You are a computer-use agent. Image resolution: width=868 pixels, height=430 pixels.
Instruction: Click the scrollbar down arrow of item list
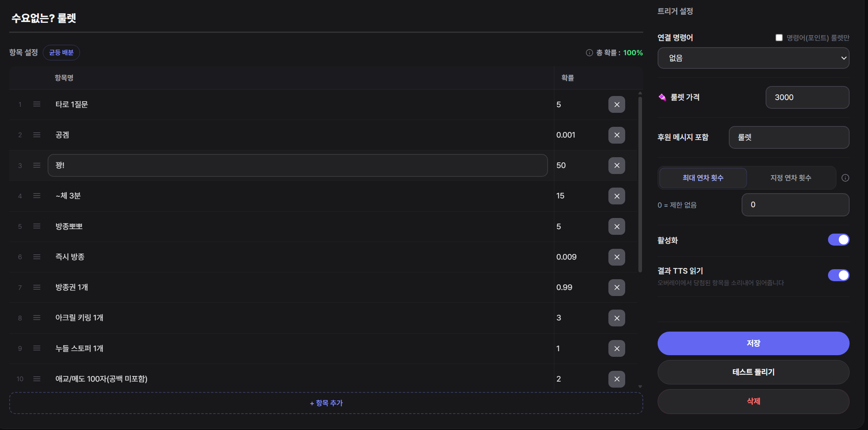640,386
